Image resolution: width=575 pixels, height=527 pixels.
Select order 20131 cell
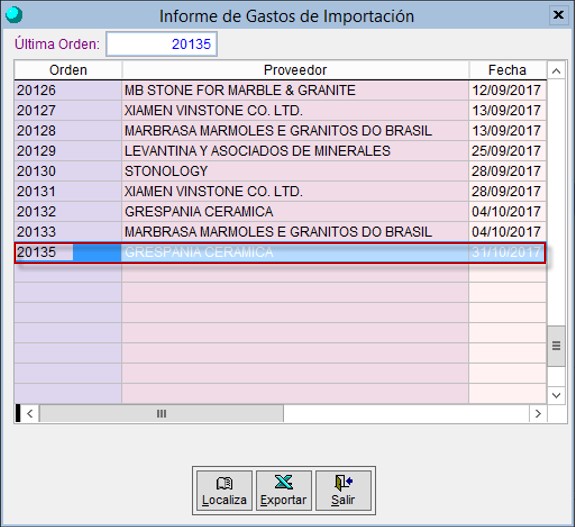[68, 191]
